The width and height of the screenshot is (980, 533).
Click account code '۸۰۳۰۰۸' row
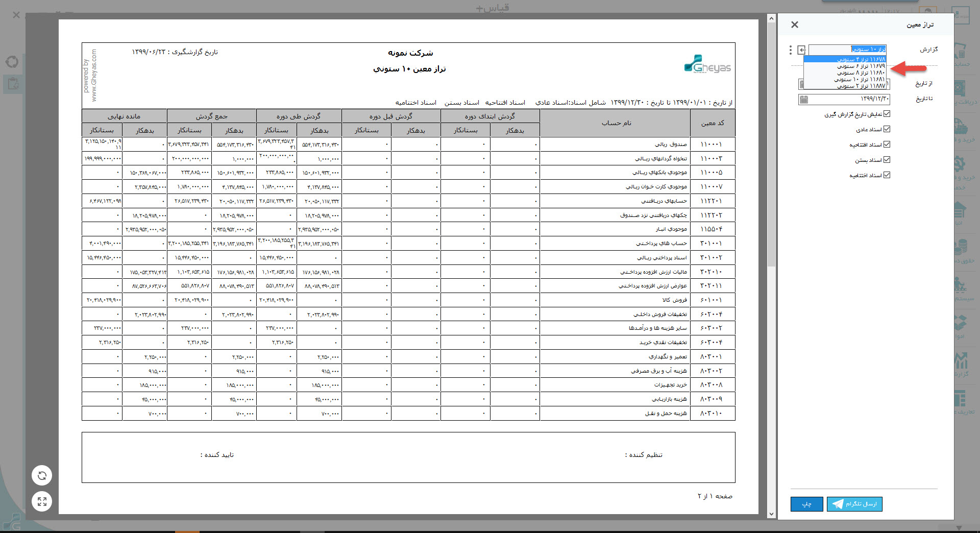(712, 385)
